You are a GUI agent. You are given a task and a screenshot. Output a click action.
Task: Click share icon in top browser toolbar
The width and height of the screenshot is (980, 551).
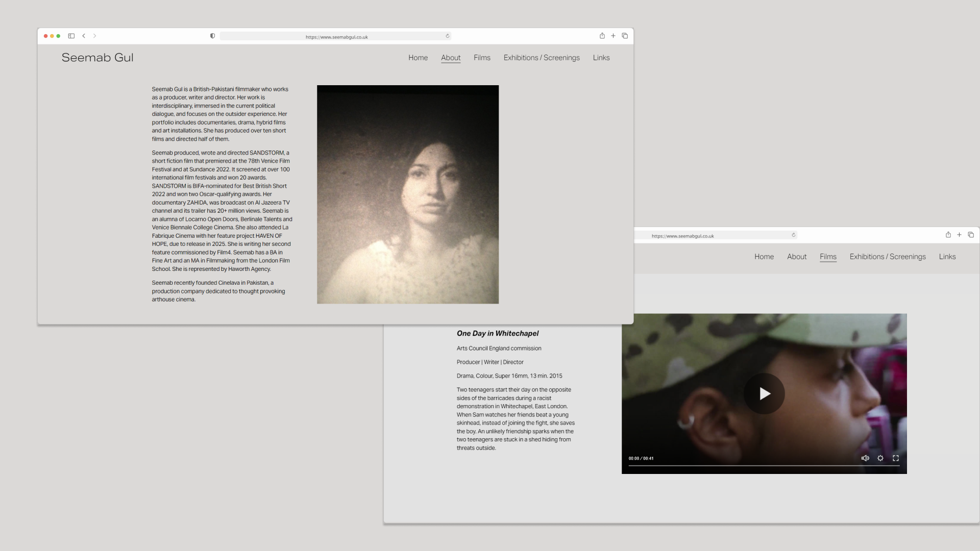coord(602,36)
